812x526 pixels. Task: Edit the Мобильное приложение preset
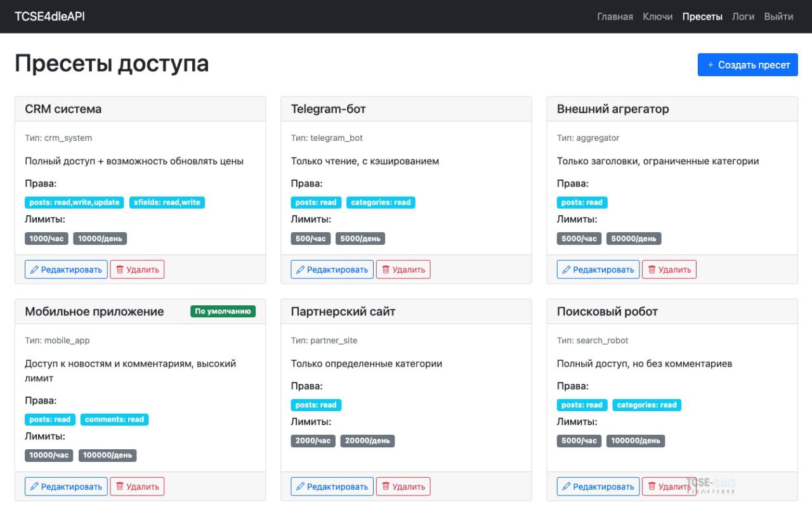point(66,487)
